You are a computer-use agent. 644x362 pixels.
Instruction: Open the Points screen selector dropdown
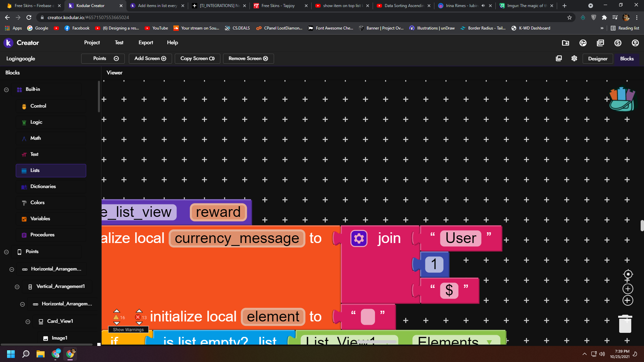[x=103, y=59]
